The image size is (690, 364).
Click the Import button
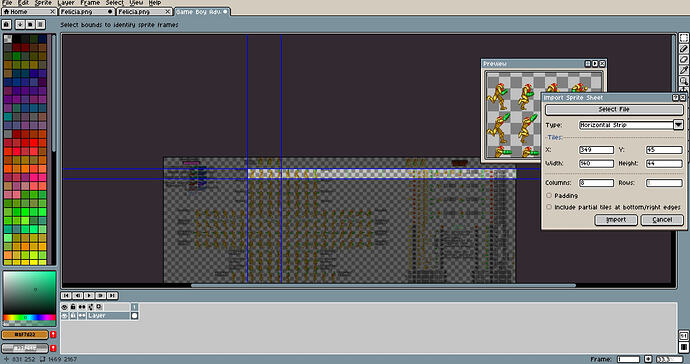tap(616, 220)
